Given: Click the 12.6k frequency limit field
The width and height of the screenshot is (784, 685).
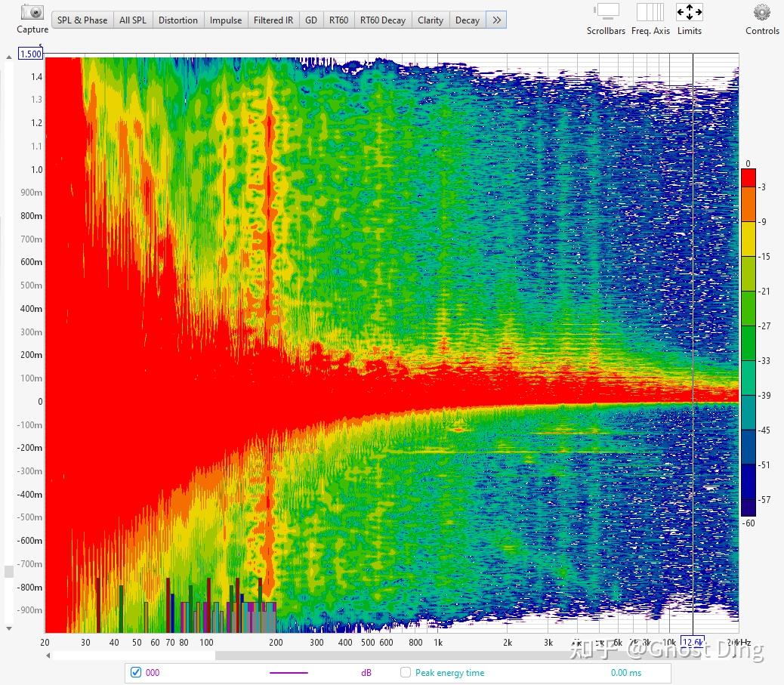Looking at the screenshot, I should pos(692,641).
